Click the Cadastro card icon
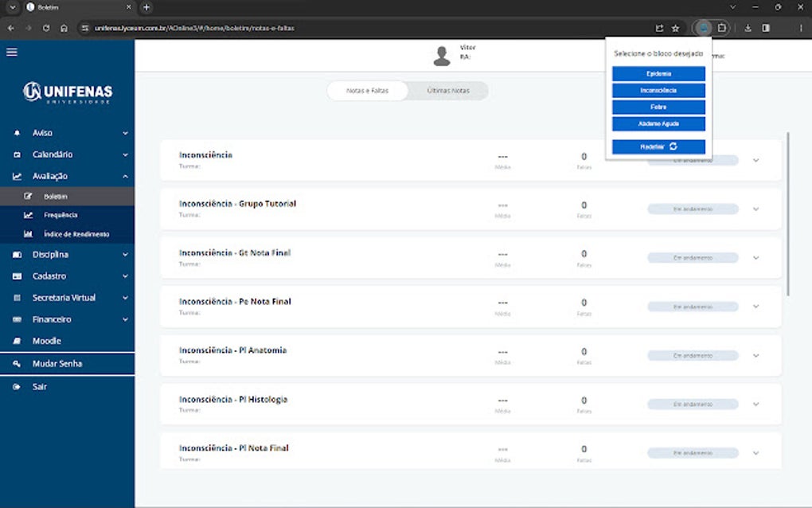This screenshot has height=508, width=812. (17, 276)
